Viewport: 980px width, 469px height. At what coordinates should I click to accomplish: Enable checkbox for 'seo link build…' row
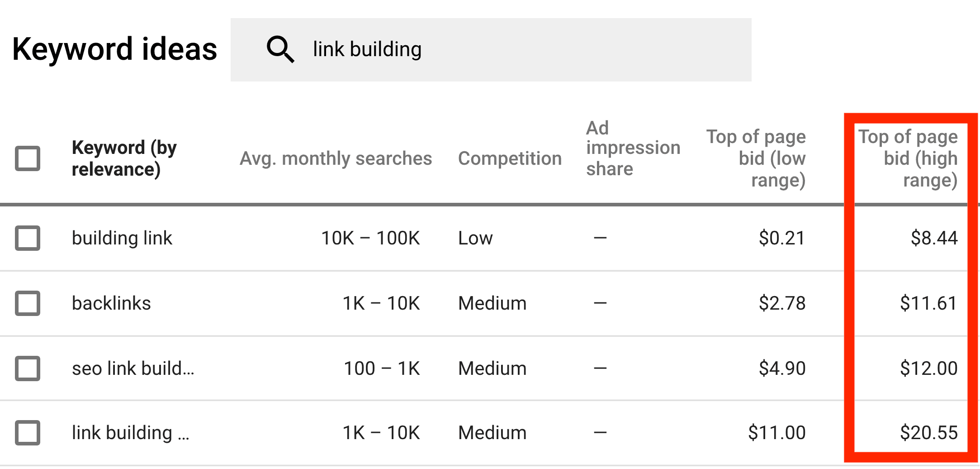(28, 368)
